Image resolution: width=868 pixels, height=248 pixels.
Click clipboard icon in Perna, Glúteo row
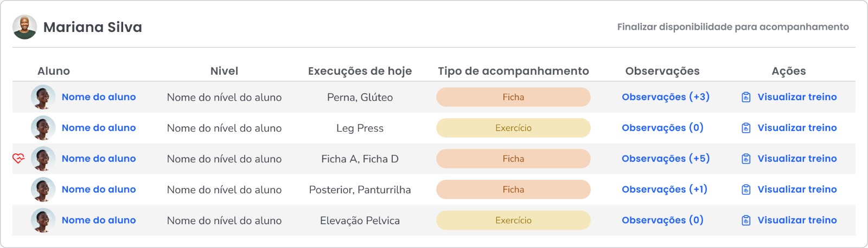coord(746,97)
